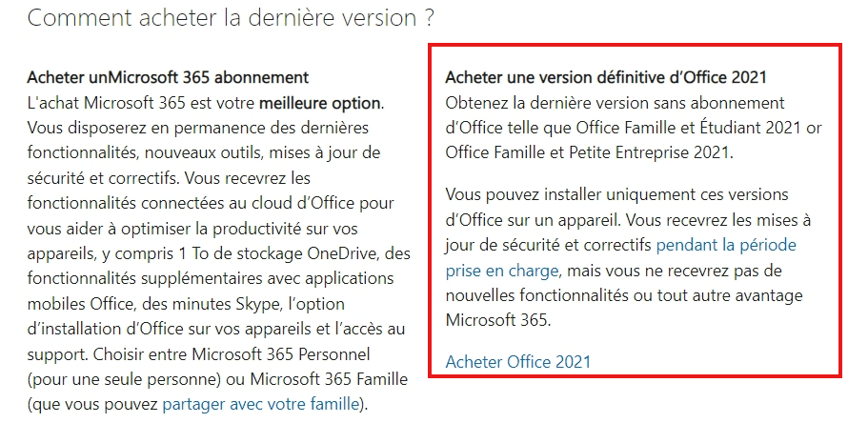Follow the 'partager avec votre famille' link

(260, 404)
